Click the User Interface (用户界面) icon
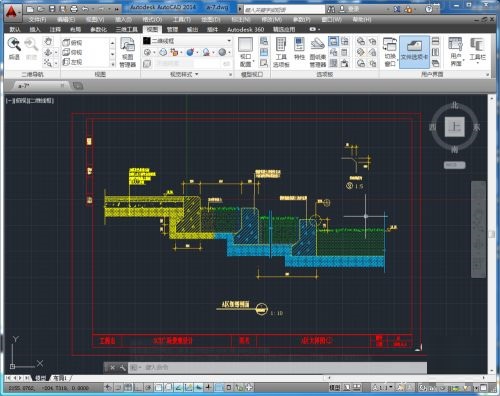Viewport: 500px width, 396px height. pos(456,52)
